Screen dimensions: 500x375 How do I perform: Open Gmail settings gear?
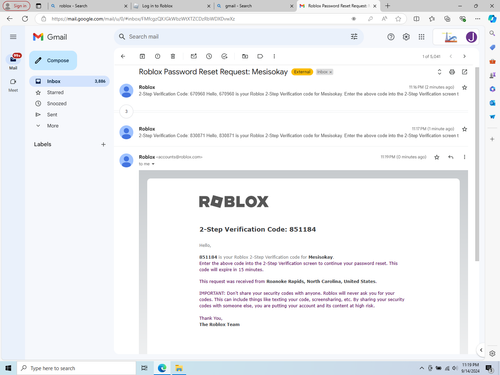pyautogui.click(x=406, y=37)
